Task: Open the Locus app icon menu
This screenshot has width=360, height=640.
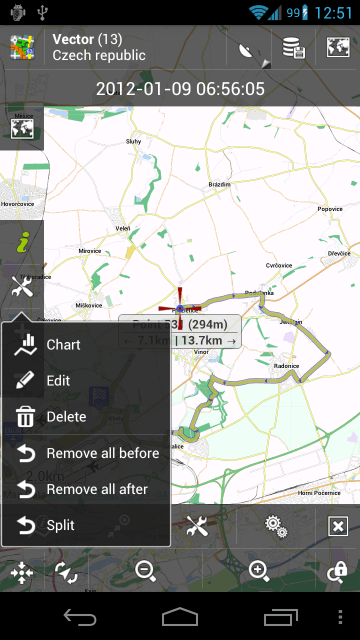Action: tap(22, 48)
